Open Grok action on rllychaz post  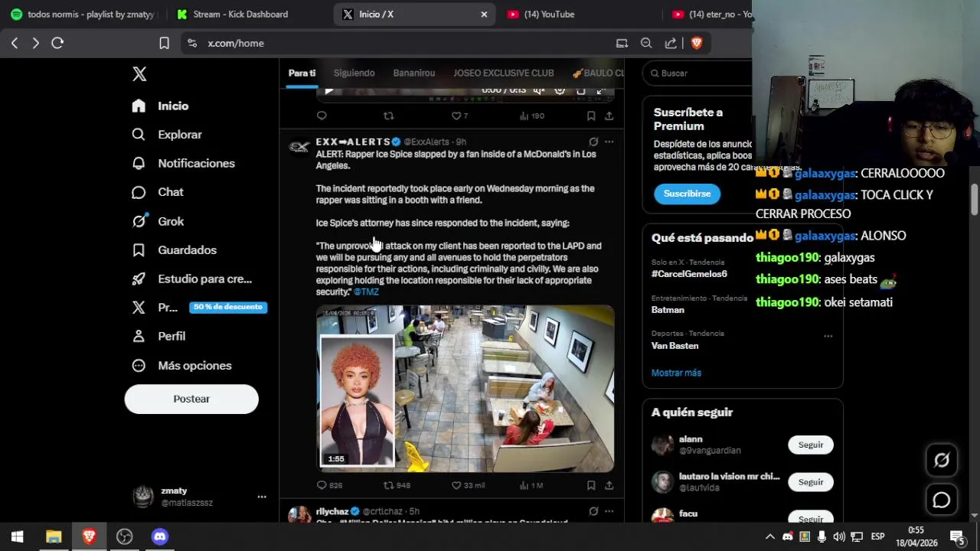click(593, 511)
